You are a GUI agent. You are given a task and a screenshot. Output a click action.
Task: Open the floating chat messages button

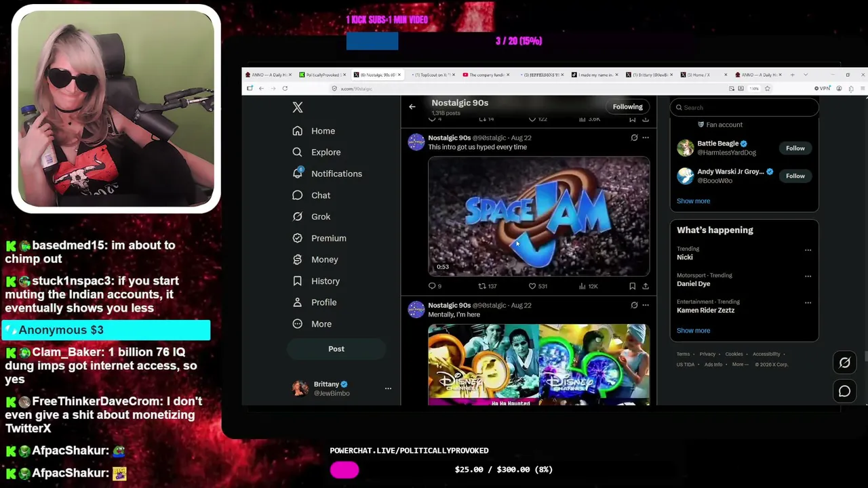coord(844,391)
